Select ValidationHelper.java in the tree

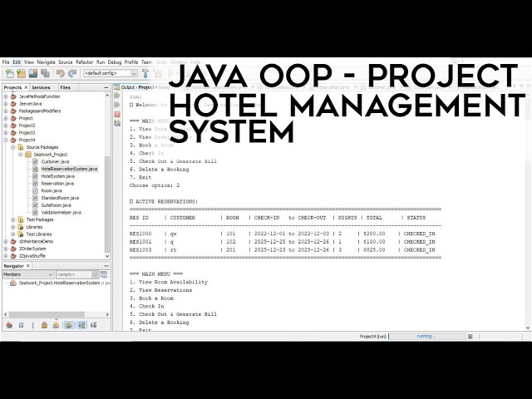tap(61, 213)
